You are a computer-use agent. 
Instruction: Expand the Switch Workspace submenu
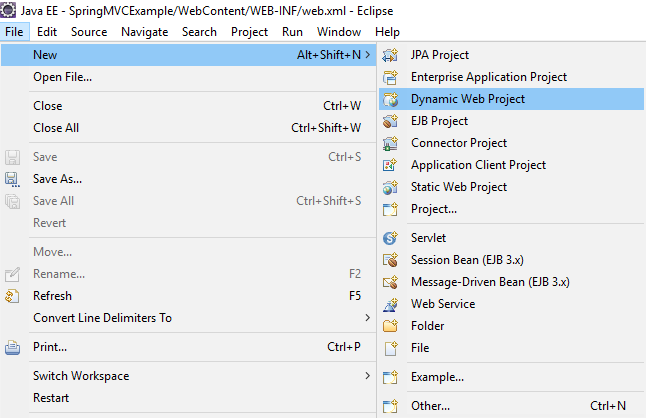(367, 376)
